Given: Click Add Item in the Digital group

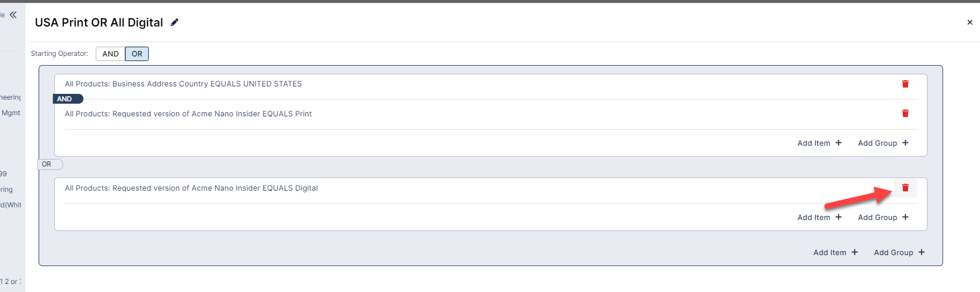Looking at the screenshot, I should (819, 218).
